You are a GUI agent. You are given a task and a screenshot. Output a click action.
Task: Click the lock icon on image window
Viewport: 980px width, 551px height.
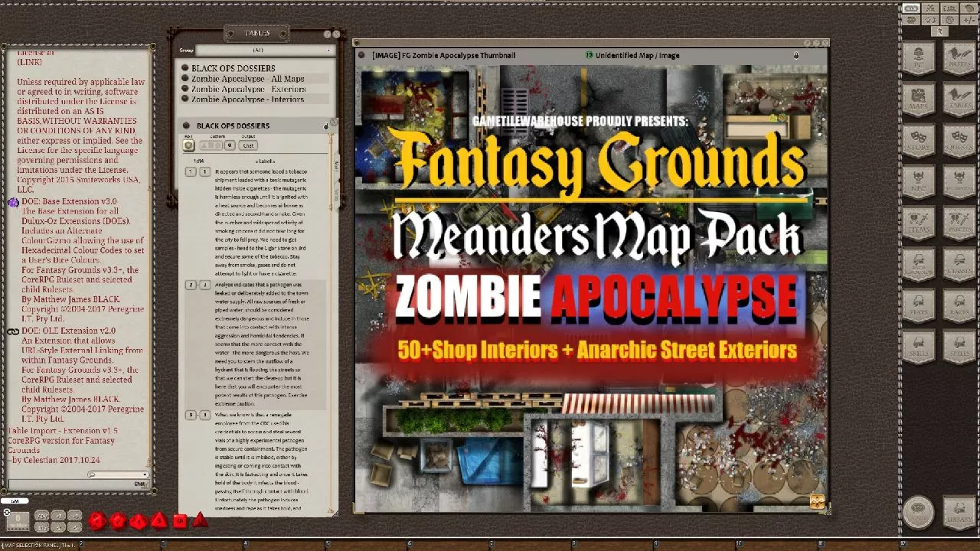coord(796,55)
